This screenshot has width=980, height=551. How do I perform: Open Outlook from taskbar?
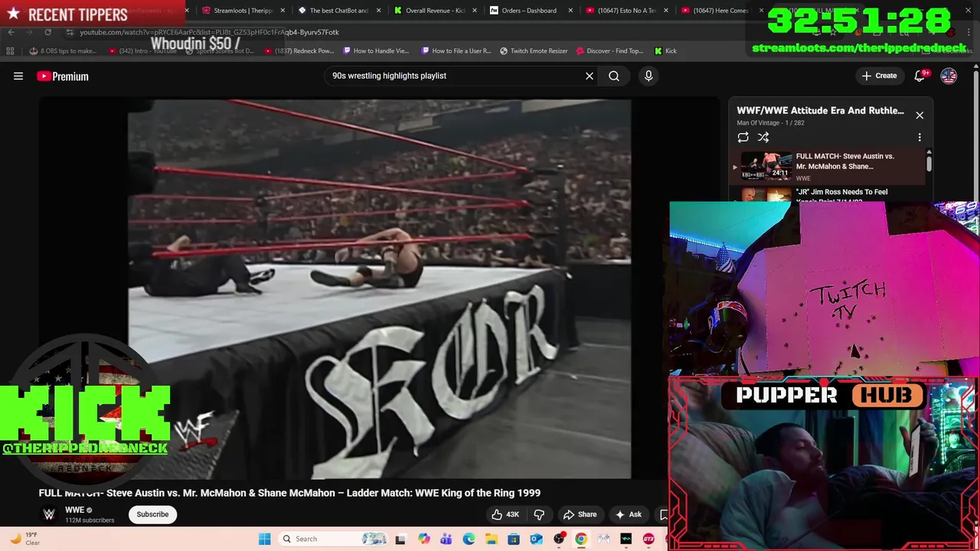coord(536,539)
